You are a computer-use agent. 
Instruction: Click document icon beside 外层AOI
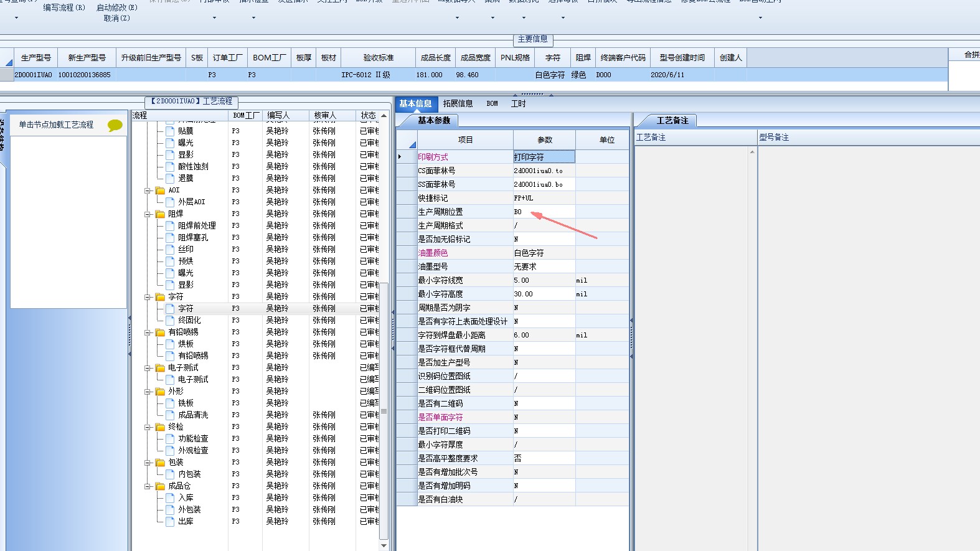[x=171, y=202]
